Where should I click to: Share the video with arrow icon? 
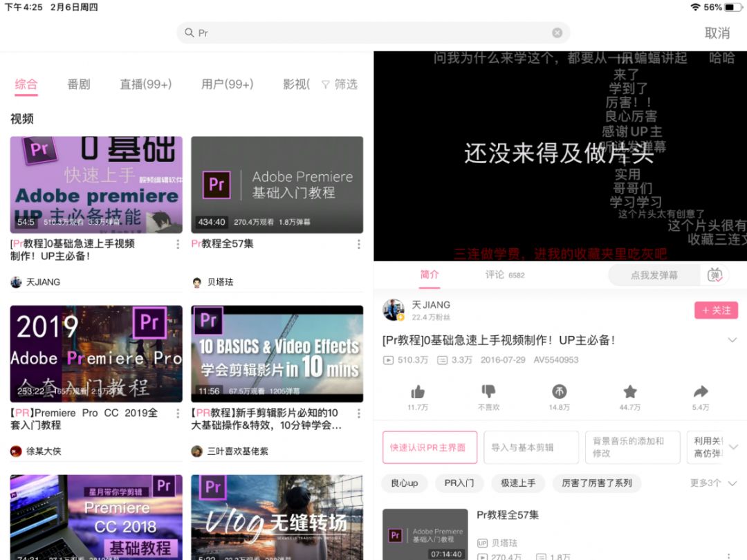click(x=700, y=392)
